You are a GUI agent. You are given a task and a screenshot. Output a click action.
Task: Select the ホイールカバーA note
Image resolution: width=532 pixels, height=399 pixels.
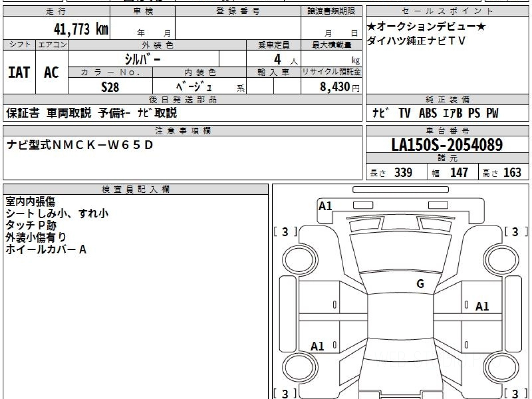[46, 250]
